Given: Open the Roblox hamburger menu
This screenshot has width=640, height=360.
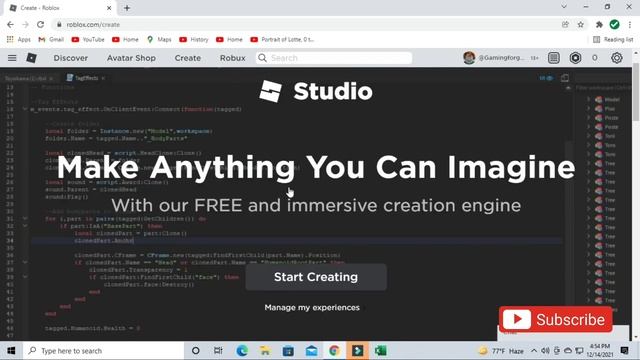Looking at the screenshot, I should [x=12, y=58].
